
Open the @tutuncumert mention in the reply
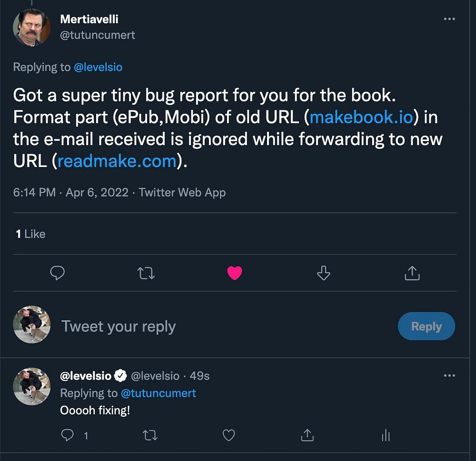pyautogui.click(x=159, y=393)
